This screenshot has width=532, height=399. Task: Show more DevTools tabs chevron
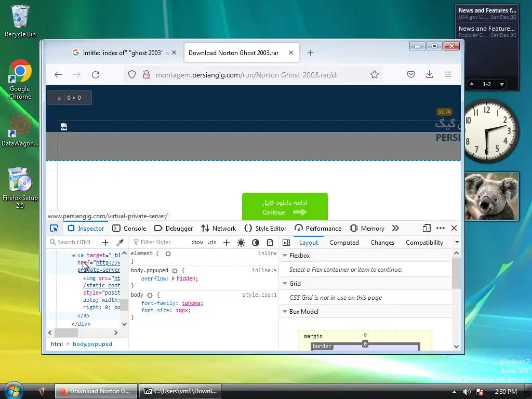(x=395, y=229)
